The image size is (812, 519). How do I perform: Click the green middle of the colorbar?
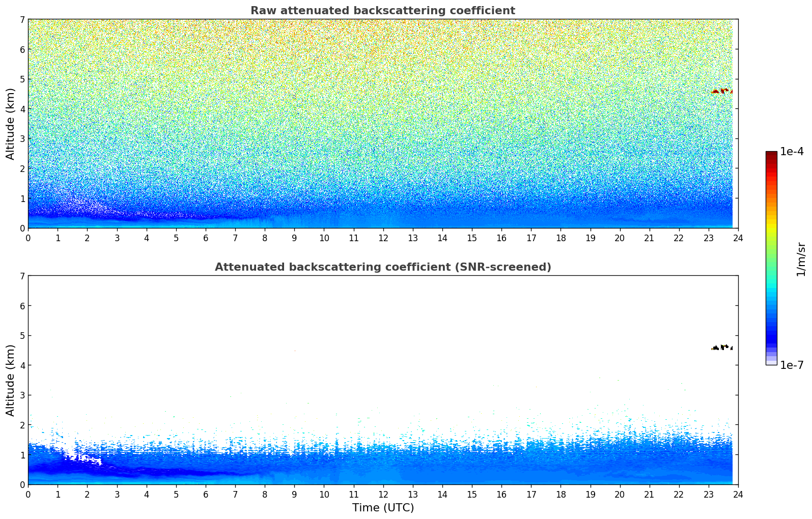(771, 258)
